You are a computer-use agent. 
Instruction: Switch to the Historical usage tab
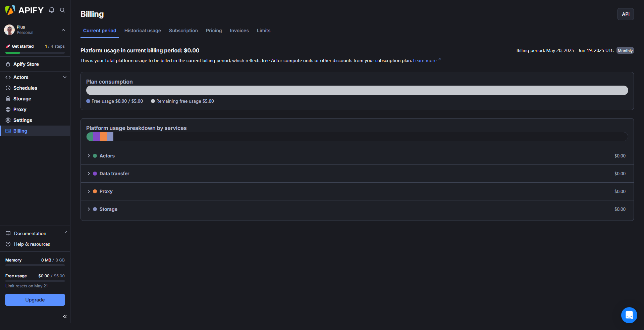[143, 31]
